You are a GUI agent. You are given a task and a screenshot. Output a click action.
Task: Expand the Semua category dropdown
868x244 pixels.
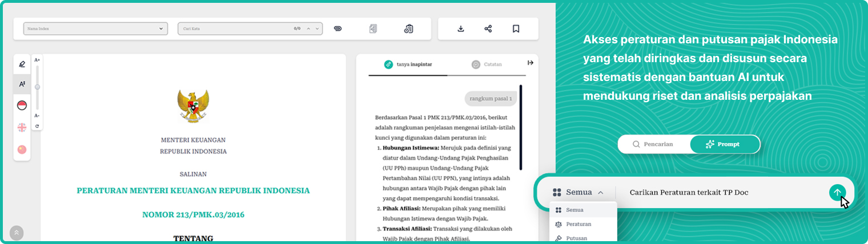click(x=578, y=193)
